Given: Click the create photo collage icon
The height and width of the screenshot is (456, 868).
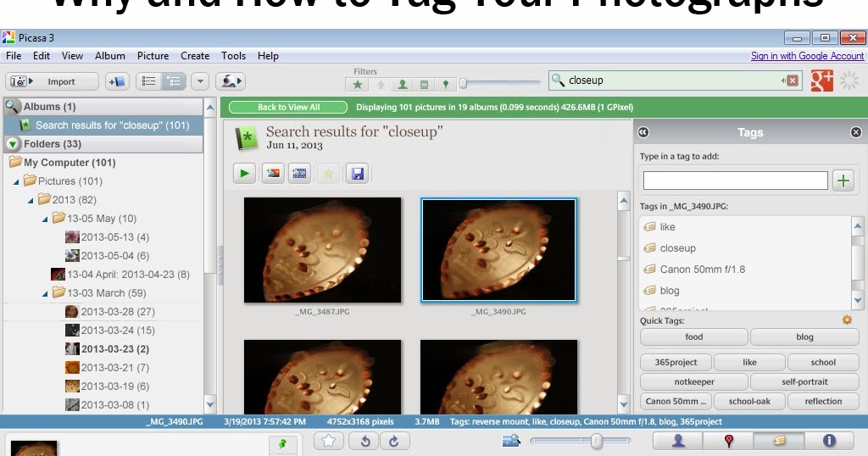Looking at the screenshot, I should 273,174.
